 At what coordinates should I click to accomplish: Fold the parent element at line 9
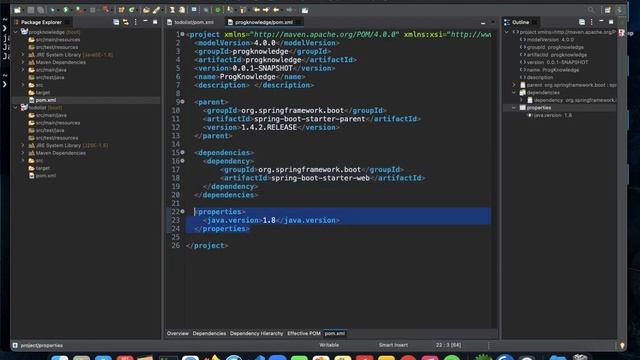coord(182,102)
